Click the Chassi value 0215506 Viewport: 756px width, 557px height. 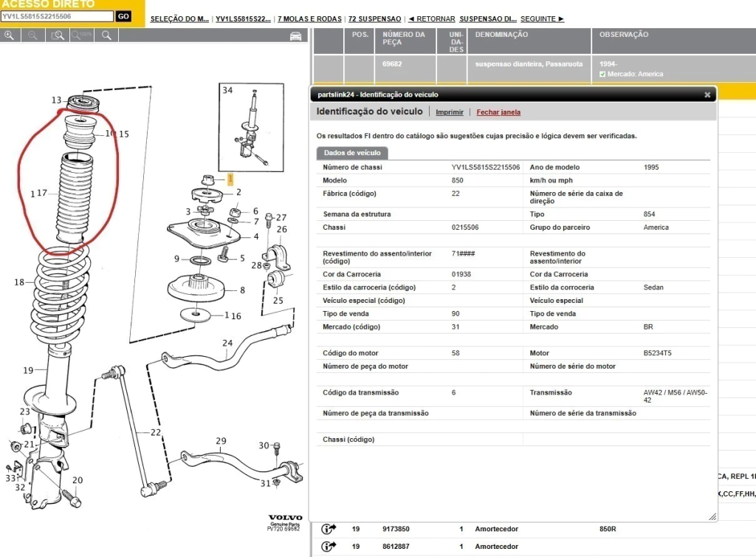point(465,228)
